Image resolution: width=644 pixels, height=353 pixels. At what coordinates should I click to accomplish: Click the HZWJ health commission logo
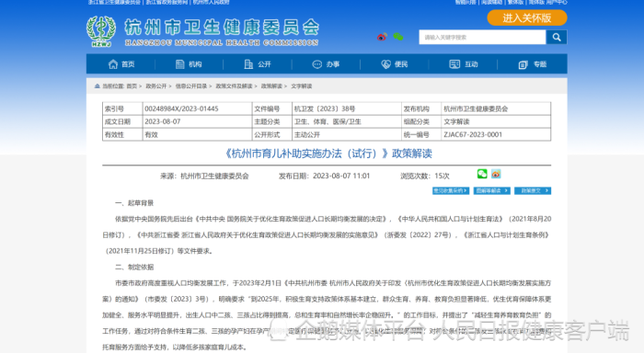pos(101,31)
